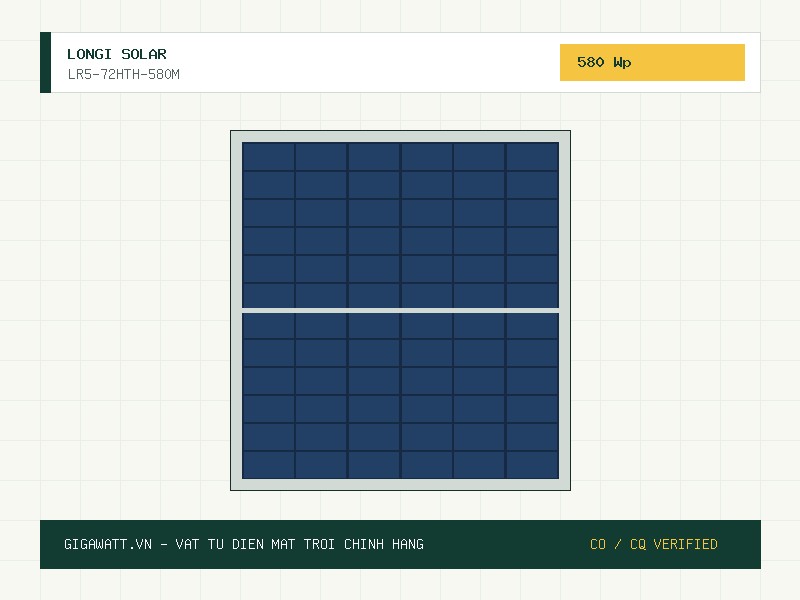
Task: Select the top-left corner cell of the solar panel
Action: point(268,157)
